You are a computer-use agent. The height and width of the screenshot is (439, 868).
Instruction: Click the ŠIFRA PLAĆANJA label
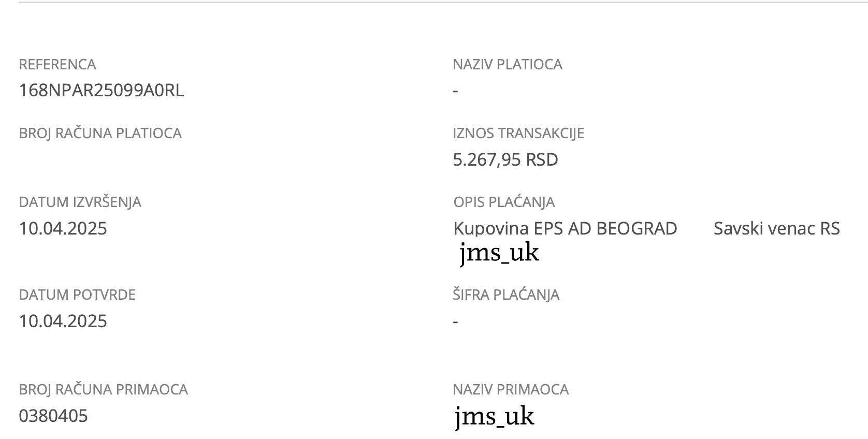[x=506, y=295]
